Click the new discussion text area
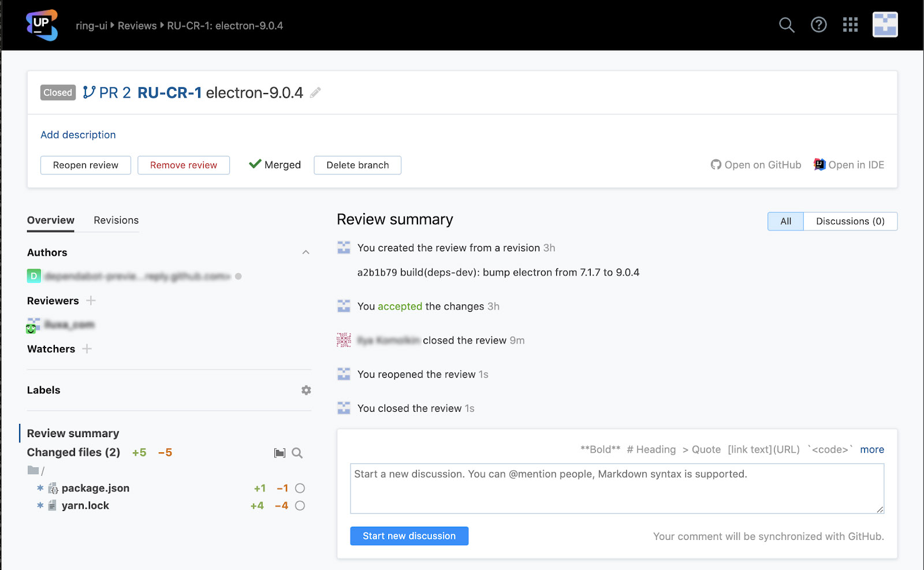This screenshot has width=924, height=570. coord(617,488)
